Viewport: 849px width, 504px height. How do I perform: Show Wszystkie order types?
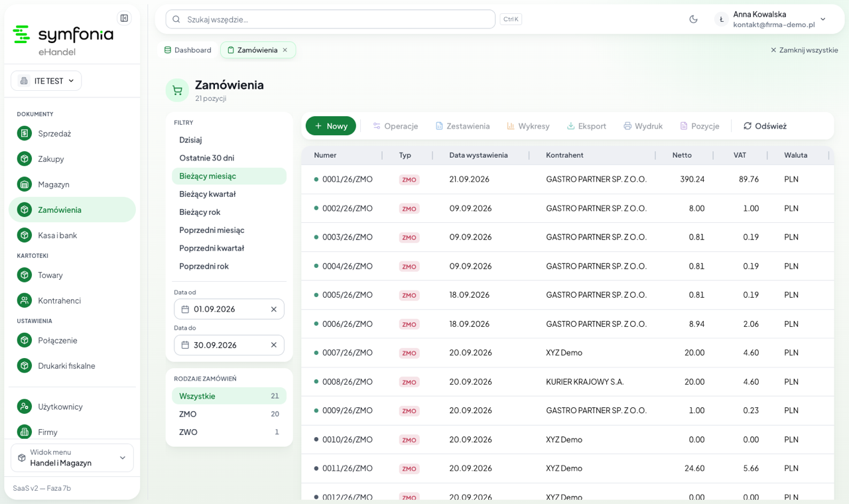pos(229,396)
